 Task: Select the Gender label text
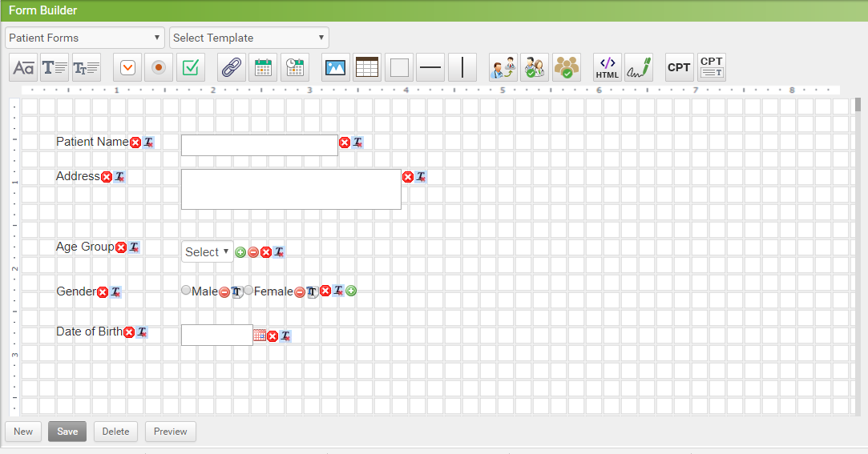coord(76,291)
